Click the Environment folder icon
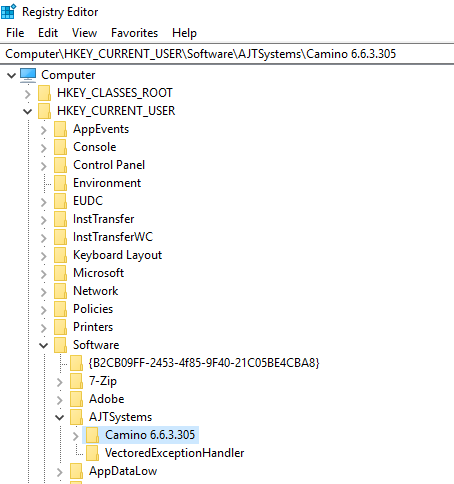Screen dimensions: 454x484 [60, 183]
